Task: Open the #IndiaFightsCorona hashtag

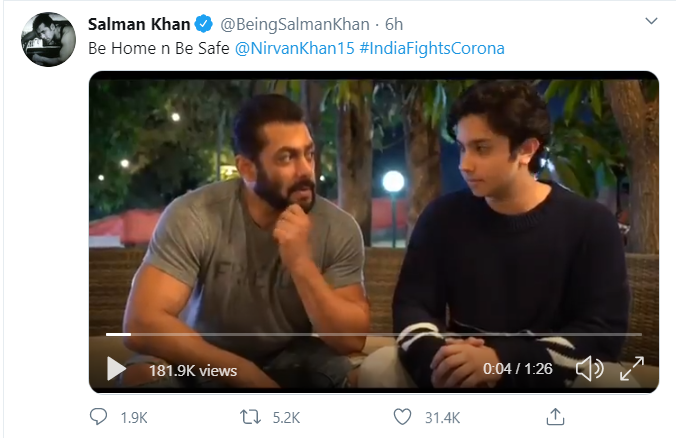Action: (432, 48)
